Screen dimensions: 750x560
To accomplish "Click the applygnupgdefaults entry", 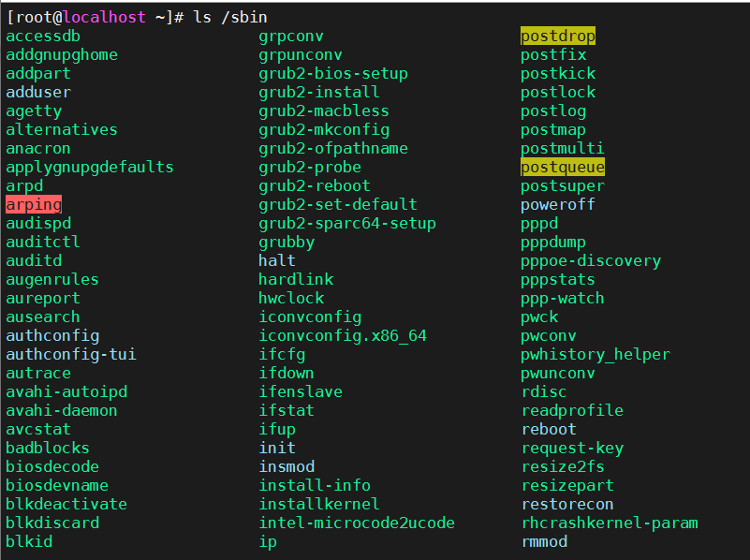I will [x=90, y=167].
